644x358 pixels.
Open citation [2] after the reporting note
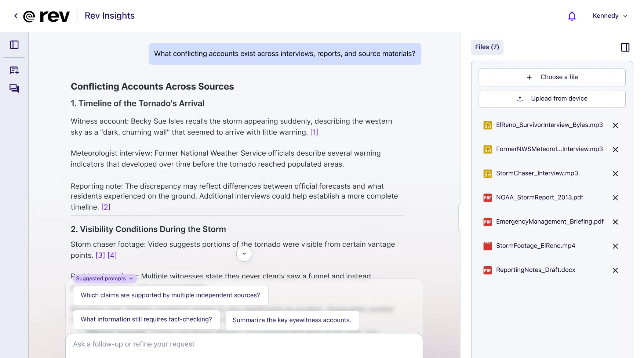(x=106, y=207)
